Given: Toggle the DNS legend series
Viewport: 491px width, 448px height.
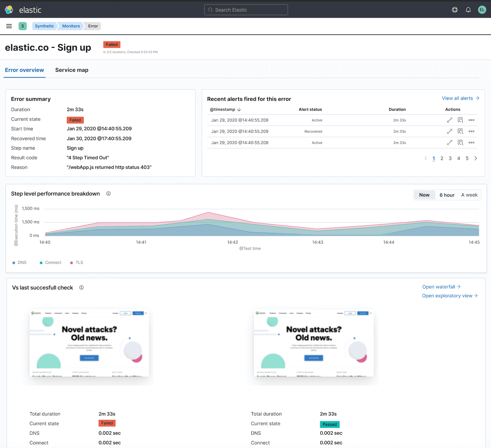Looking at the screenshot, I should point(19,262).
